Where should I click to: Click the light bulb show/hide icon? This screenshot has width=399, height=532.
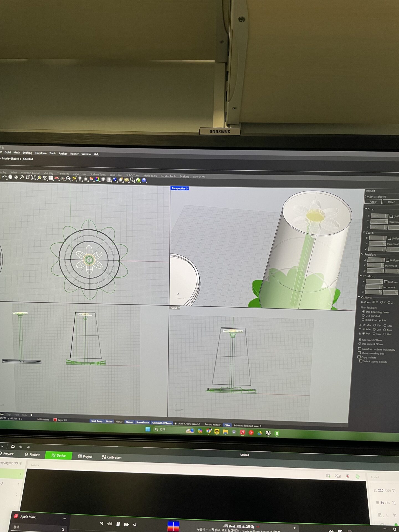click(x=80, y=179)
